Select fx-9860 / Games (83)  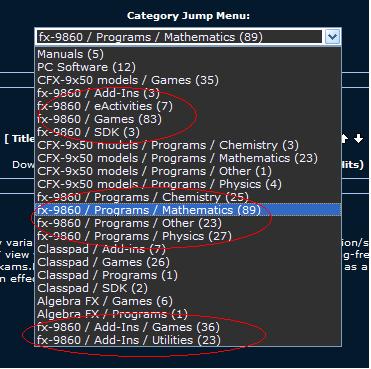click(x=188, y=119)
